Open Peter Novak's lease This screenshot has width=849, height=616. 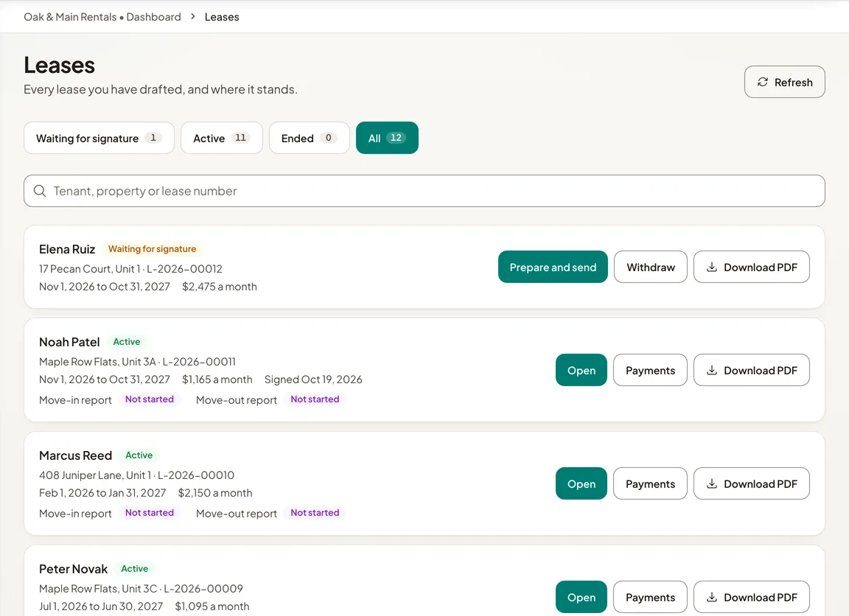point(581,597)
